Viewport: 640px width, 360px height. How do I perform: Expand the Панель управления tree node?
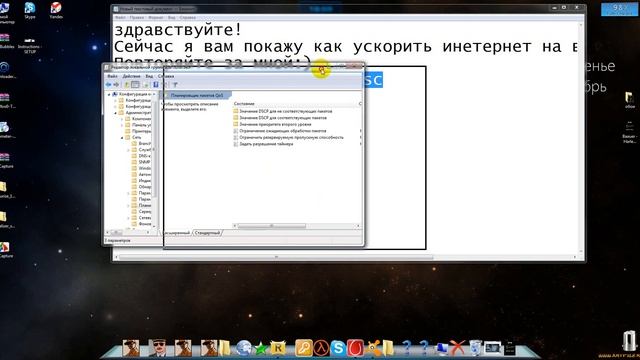click(x=122, y=125)
